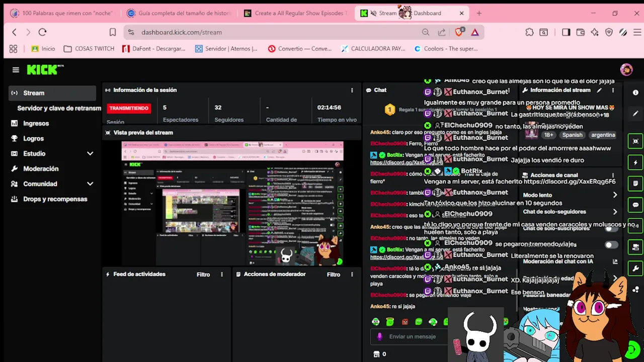The width and height of the screenshot is (644, 362).
Task: Reload the page
Action: [x=42, y=32]
